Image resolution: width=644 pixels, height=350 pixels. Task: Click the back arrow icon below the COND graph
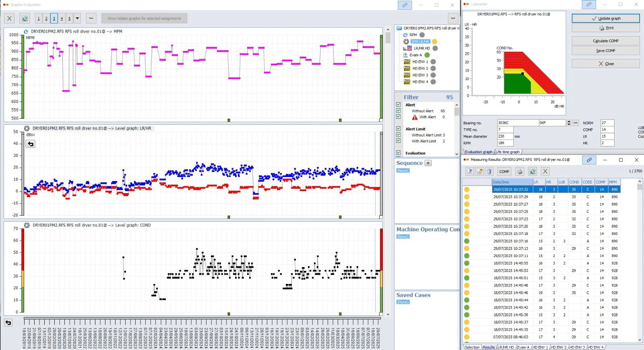[x=8, y=323]
